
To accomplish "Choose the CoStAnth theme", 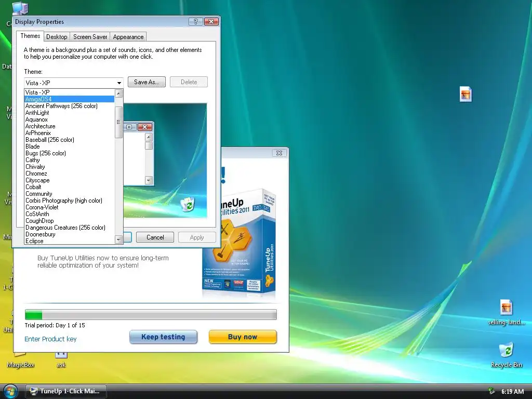I will tap(70, 214).
